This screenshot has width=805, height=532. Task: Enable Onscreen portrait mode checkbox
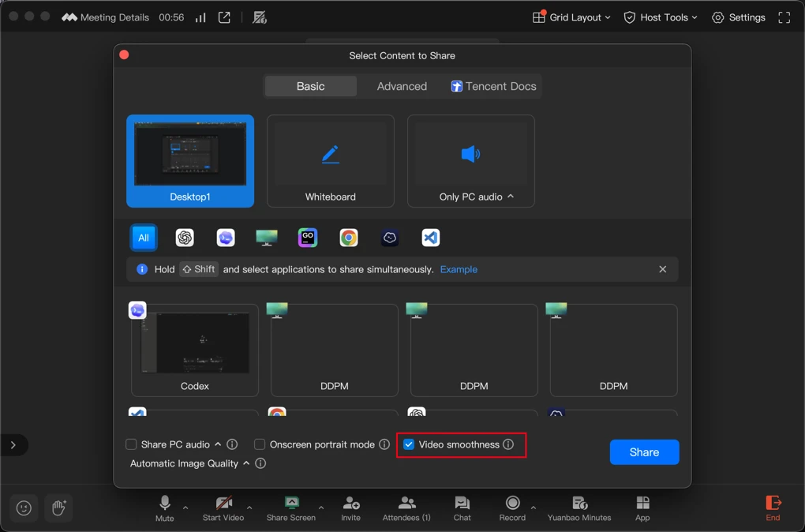(260, 444)
